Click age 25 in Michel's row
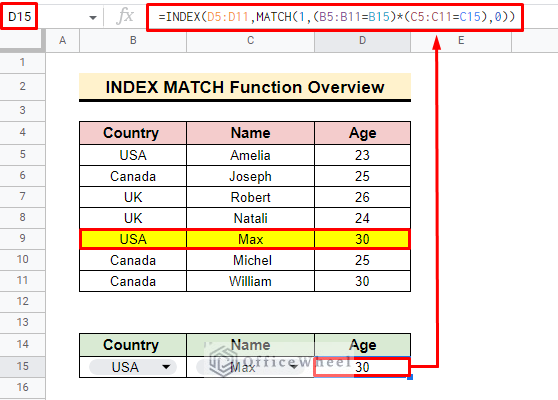 pyautogui.click(x=362, y=260)
